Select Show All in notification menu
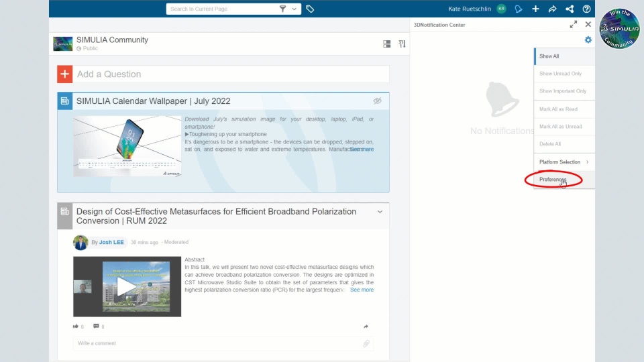 (564, 56)
